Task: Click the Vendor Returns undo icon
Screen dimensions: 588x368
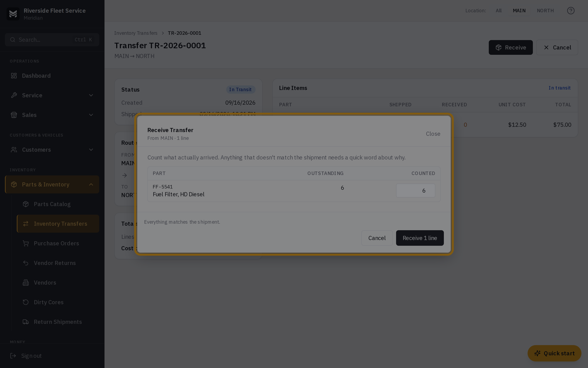Action: tap(26, 263)
